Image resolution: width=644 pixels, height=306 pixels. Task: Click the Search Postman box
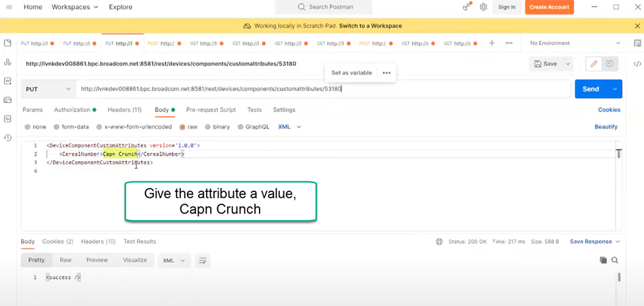point(324,7)
